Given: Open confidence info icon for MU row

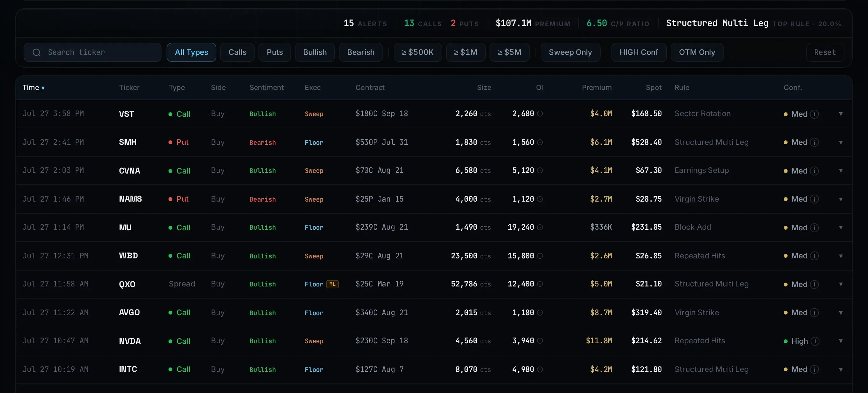Looking at the screenshot, I should (x=814, y=228).
